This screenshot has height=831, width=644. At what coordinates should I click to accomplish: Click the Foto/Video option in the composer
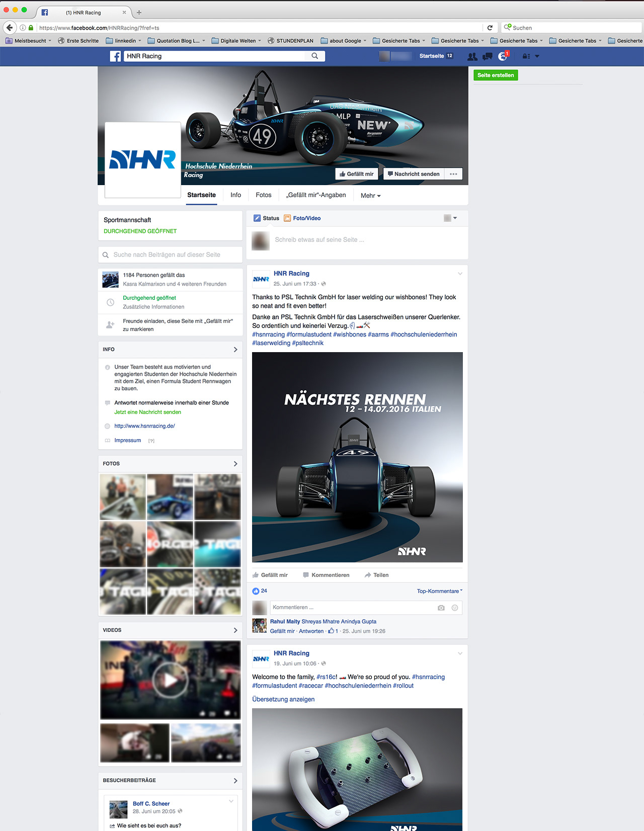pyautogui.click(x=302, y=218)
